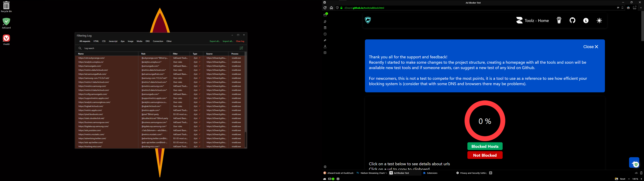Toggle light theme with sun icon

pos(599,20)
